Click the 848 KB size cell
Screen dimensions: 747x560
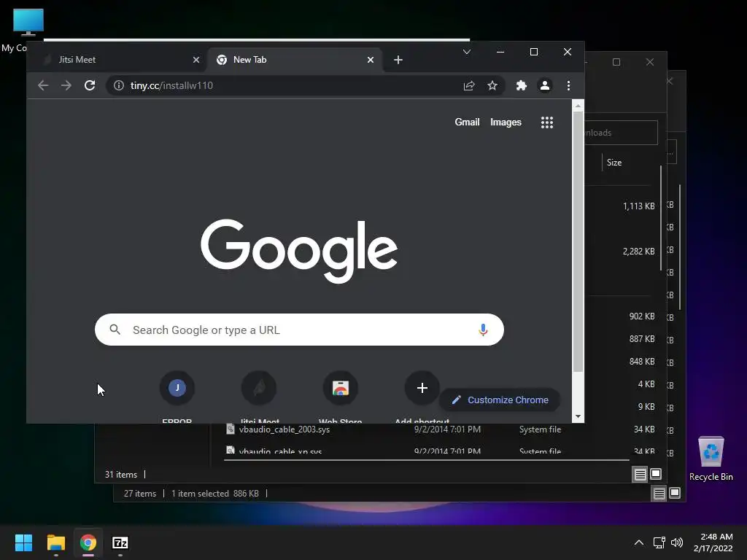tap(642, 362)
